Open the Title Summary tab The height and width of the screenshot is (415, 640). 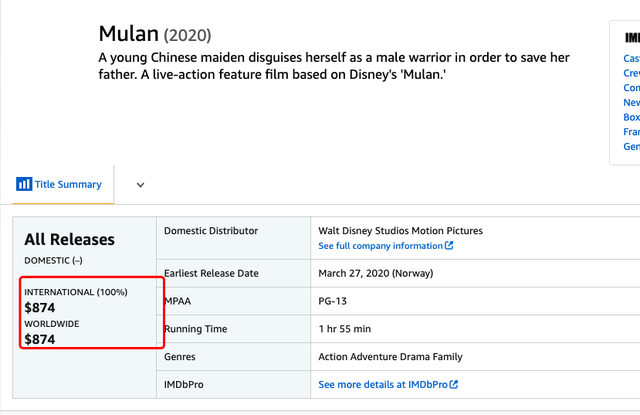tap(63, 184)
